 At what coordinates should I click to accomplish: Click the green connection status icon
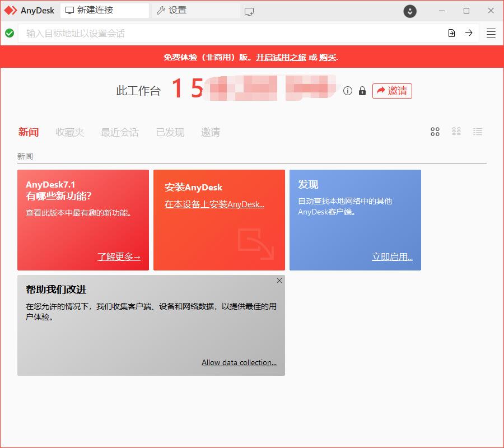point(10,33)
